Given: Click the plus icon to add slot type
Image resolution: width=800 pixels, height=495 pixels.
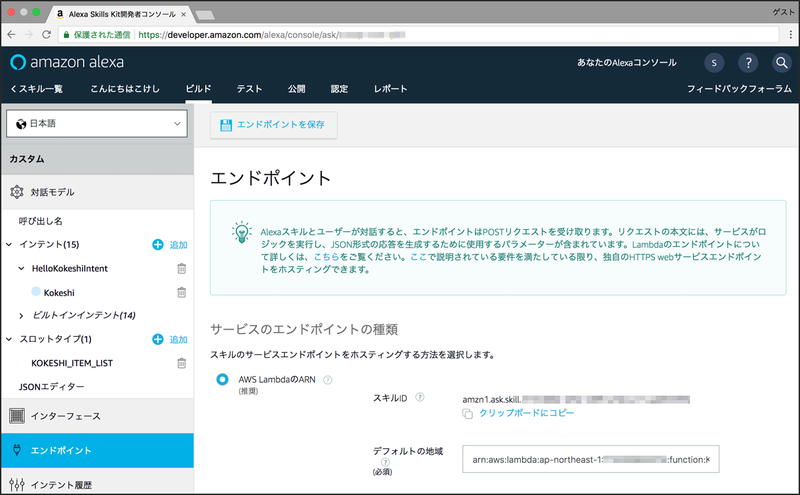Looking at the screenshot, I should (158, 339).
